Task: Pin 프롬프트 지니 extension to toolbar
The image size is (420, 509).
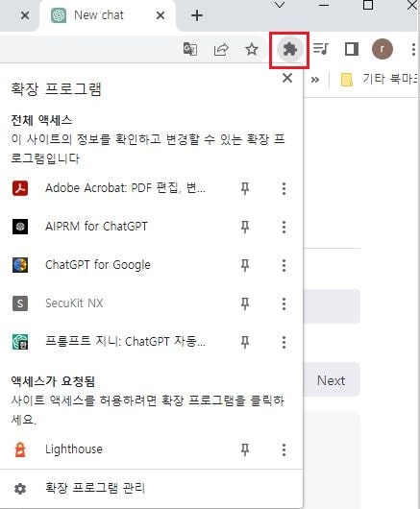Action: click(245, 342)
